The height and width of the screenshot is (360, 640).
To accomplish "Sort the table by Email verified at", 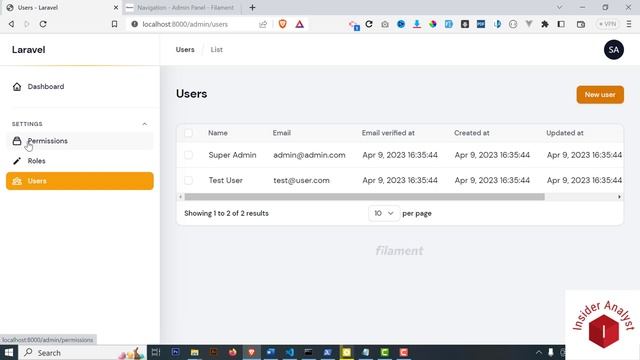I will 388,133.
